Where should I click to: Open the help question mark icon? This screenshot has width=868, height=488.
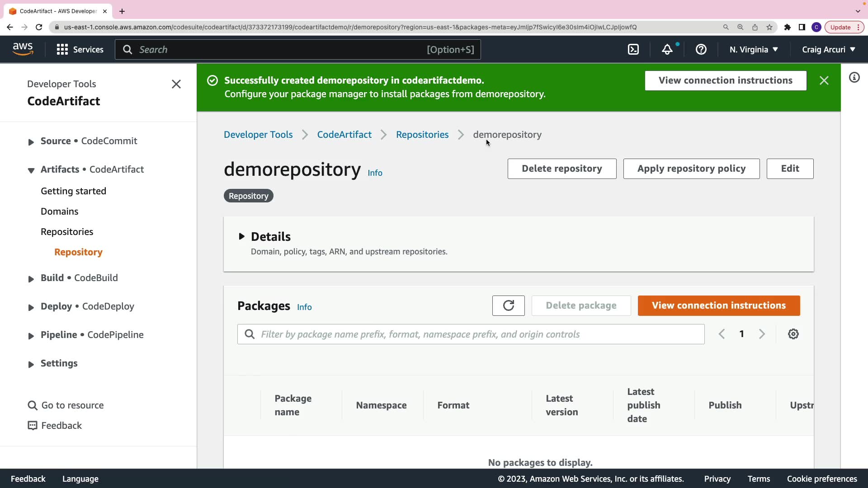701,50
